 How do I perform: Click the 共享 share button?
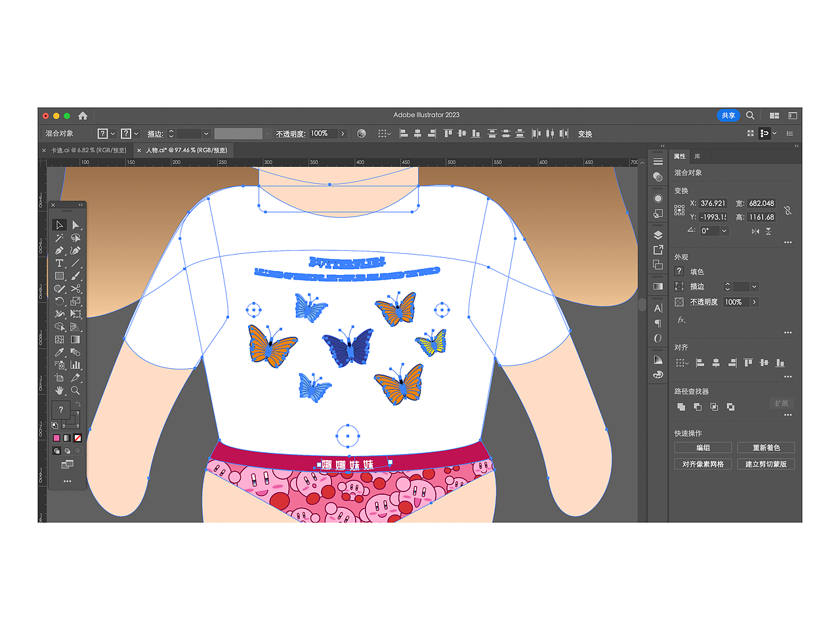[x=728, y=115]
